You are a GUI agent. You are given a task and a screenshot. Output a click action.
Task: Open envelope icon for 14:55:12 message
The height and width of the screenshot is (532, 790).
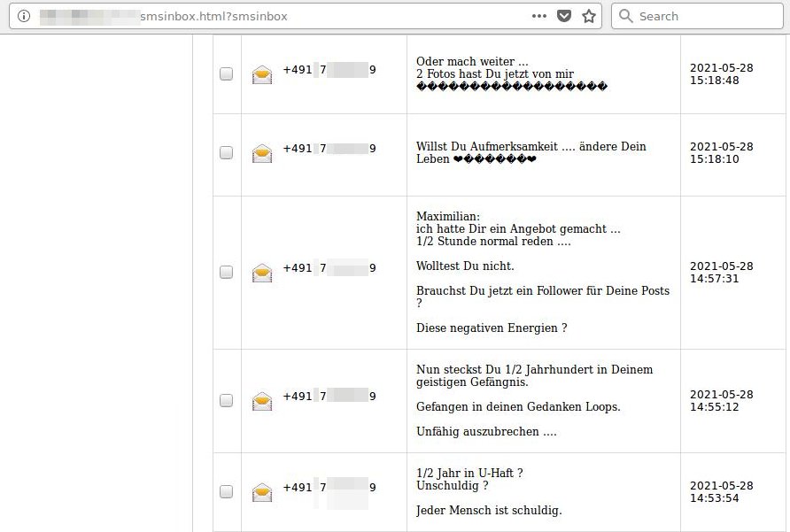coord(262,402)
